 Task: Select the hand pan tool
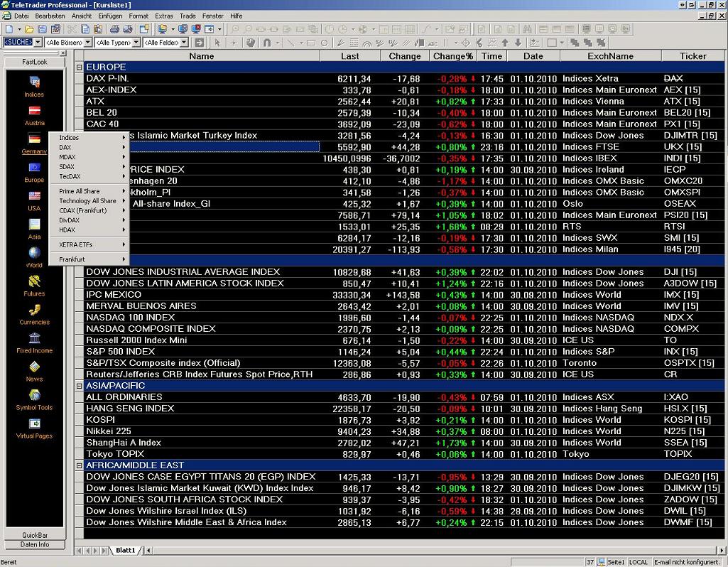(250, 43)
